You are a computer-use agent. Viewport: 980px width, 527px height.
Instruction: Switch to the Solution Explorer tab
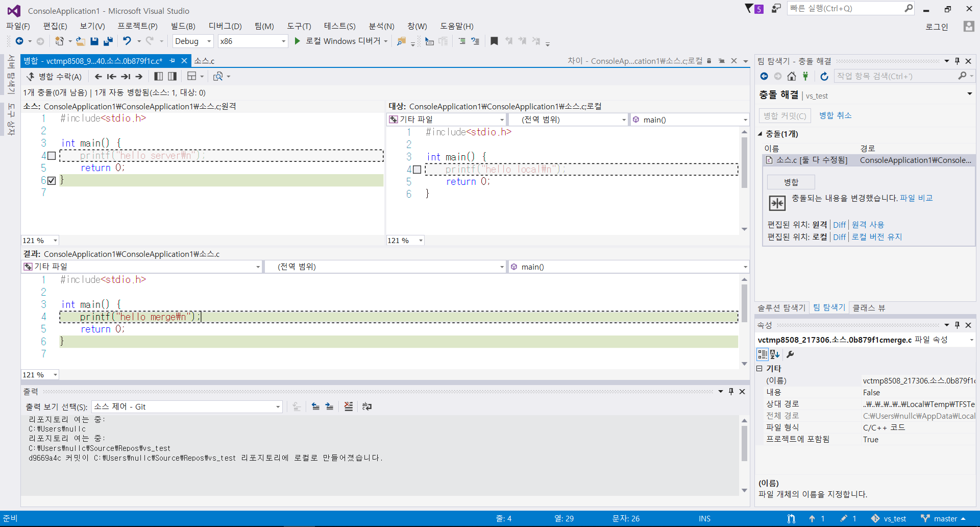[x=781, y=308]
